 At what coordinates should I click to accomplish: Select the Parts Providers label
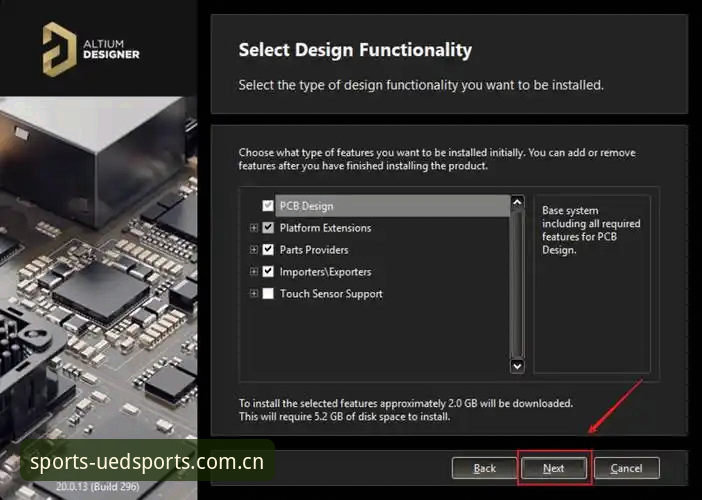pyautogui.click(x=314, y=250)
